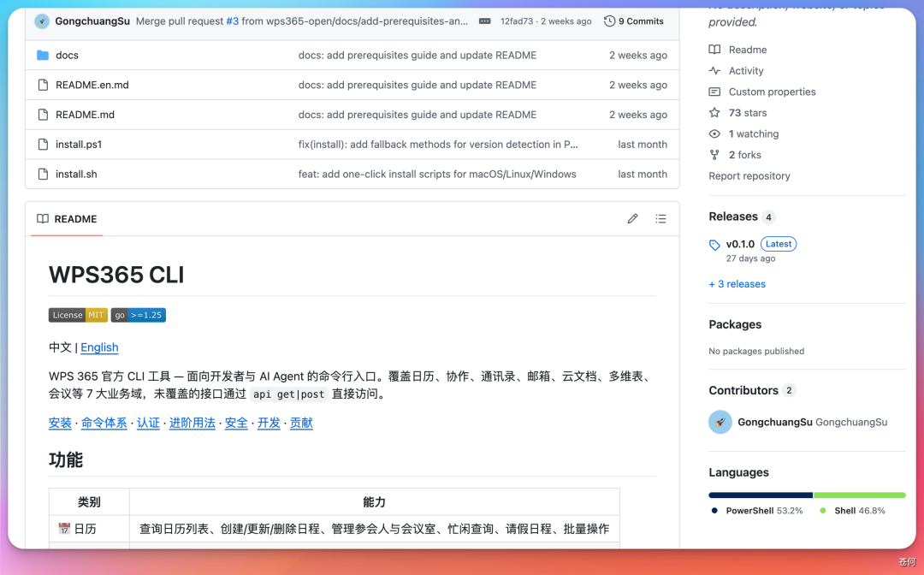
Task: Open README.md file
Action: pos(85,115)
